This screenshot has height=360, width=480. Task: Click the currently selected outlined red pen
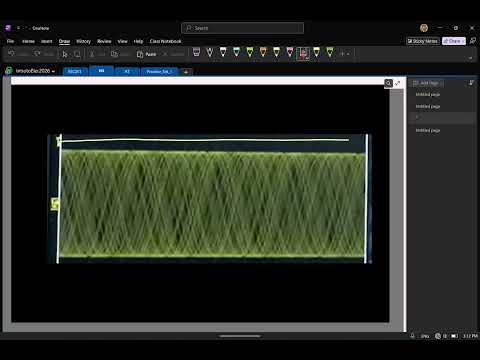click(x=303, y=53)
